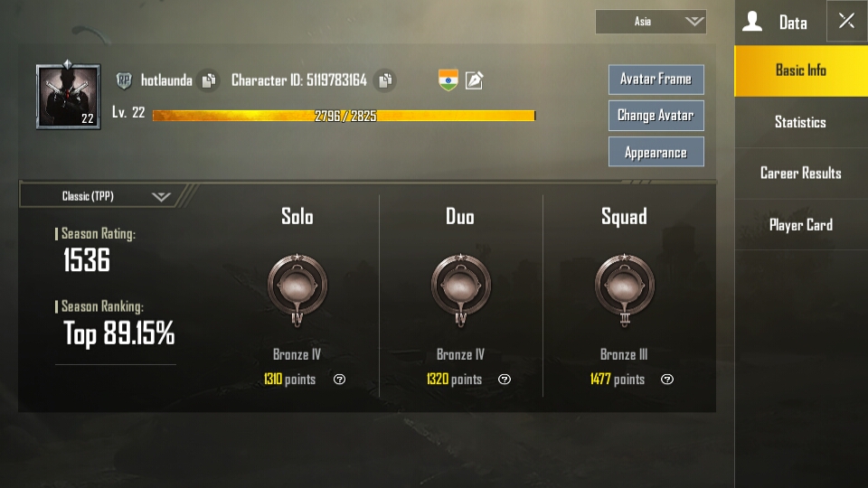868x488 pixels.
Task: Select the Player Card tab
Action: pos(800,225)
